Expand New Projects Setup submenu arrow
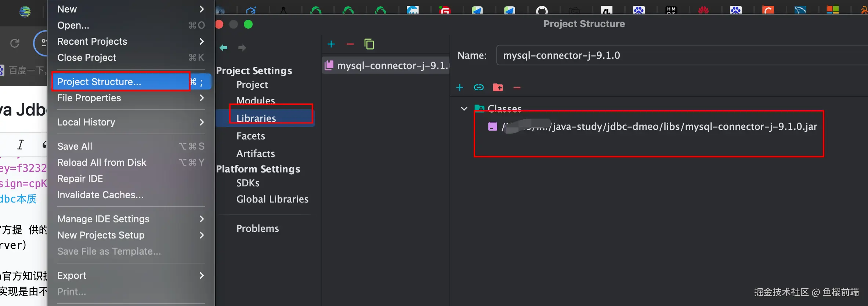 click(202, 235)
